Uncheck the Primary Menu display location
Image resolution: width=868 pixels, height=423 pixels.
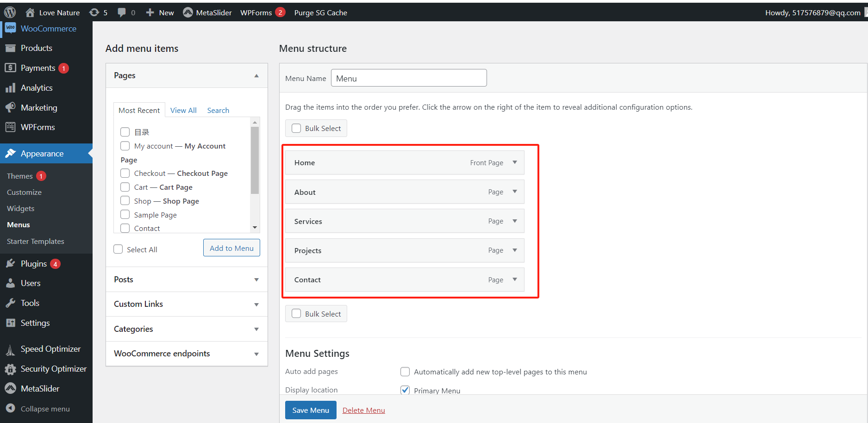coord(405,390)
